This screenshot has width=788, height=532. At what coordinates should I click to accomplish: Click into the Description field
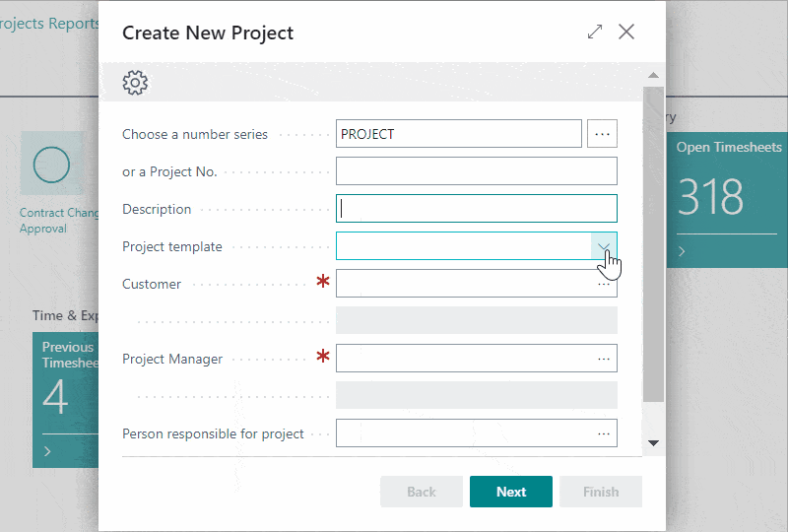click(476, 209)
